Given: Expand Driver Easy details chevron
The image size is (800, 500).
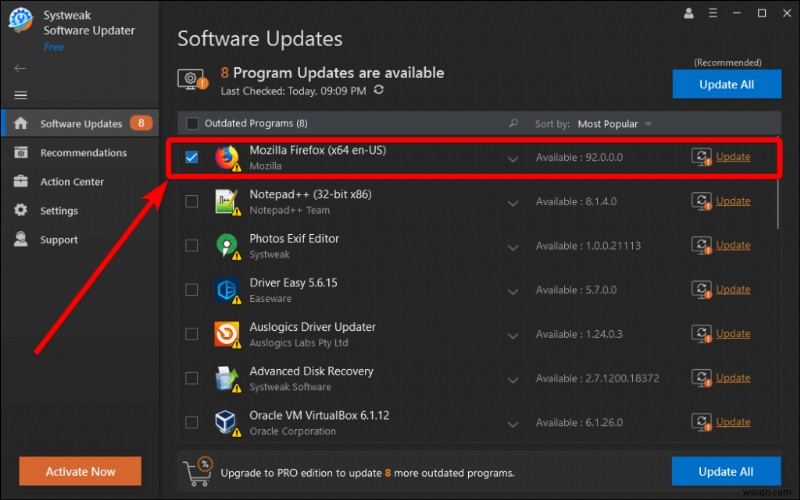Looking at the screenshot, I should [x=513, y=291].
